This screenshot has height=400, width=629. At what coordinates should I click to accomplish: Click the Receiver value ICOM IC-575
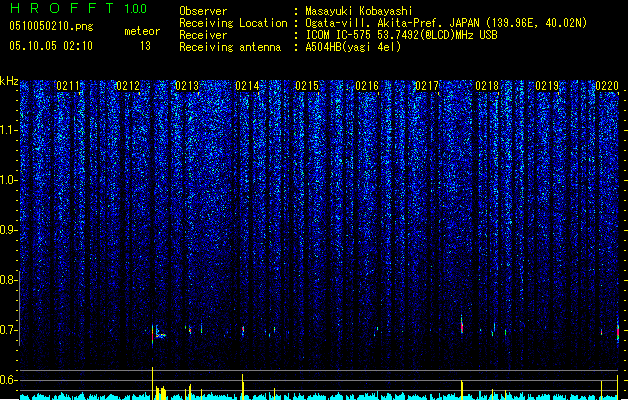click(338, 35)
